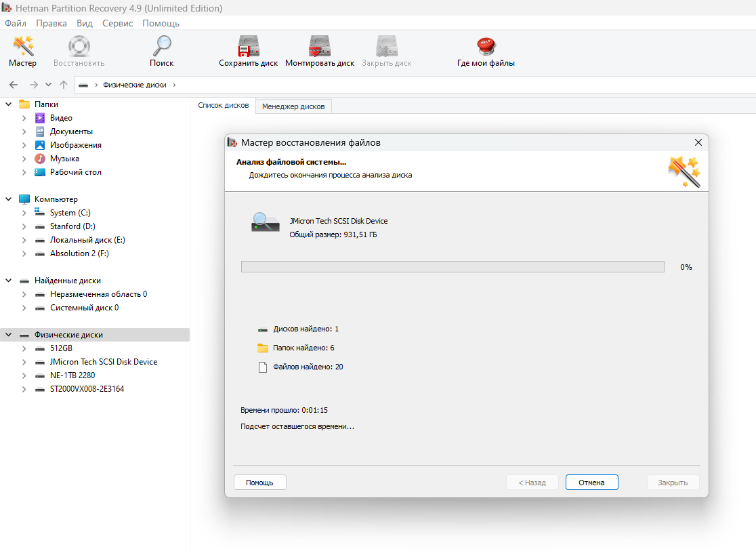Click the Папки folder icon

tap(24, 104)
